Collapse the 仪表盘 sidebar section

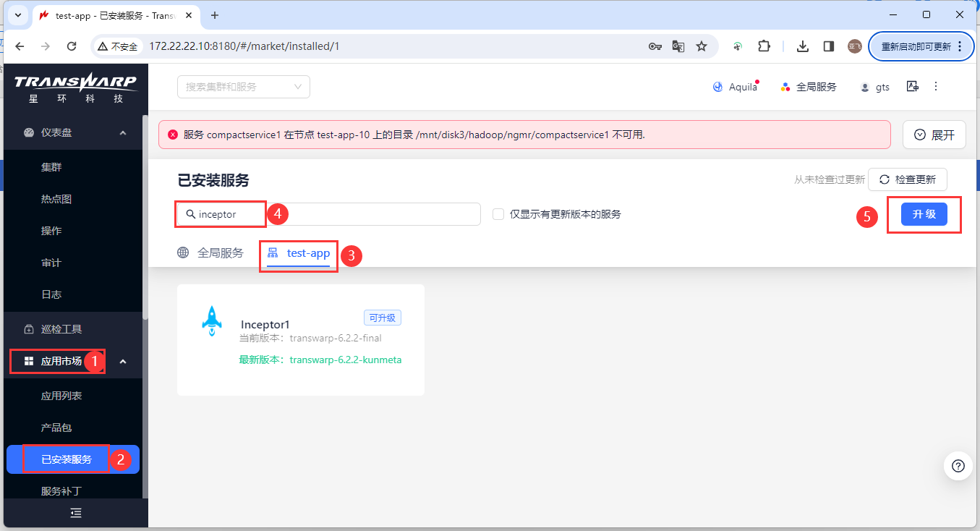pos(123,133)
